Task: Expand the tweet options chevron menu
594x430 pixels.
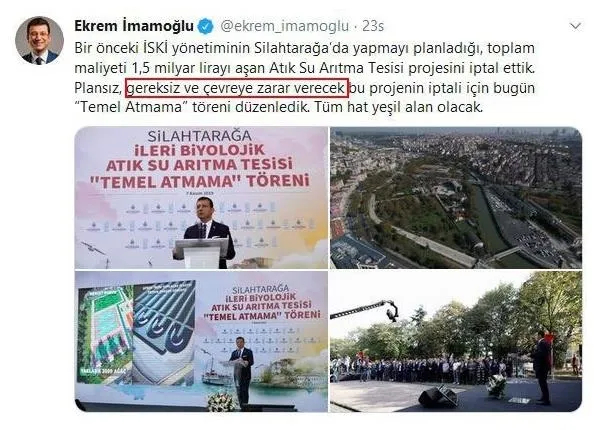Action: 575,26
